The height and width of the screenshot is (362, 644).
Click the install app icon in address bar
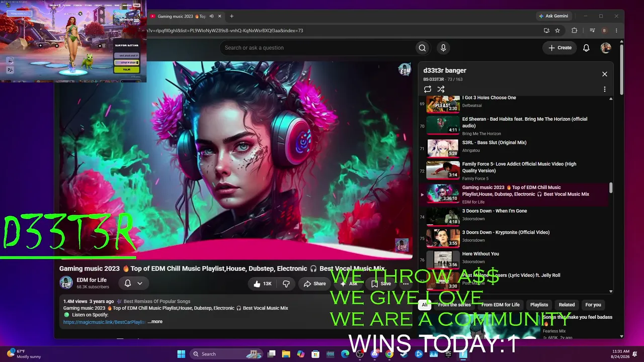546,31
